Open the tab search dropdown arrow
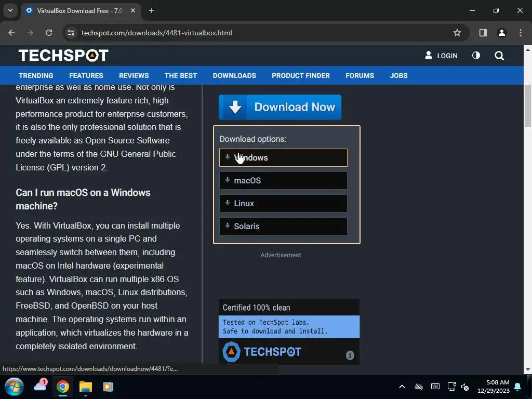 pos(10,10)
